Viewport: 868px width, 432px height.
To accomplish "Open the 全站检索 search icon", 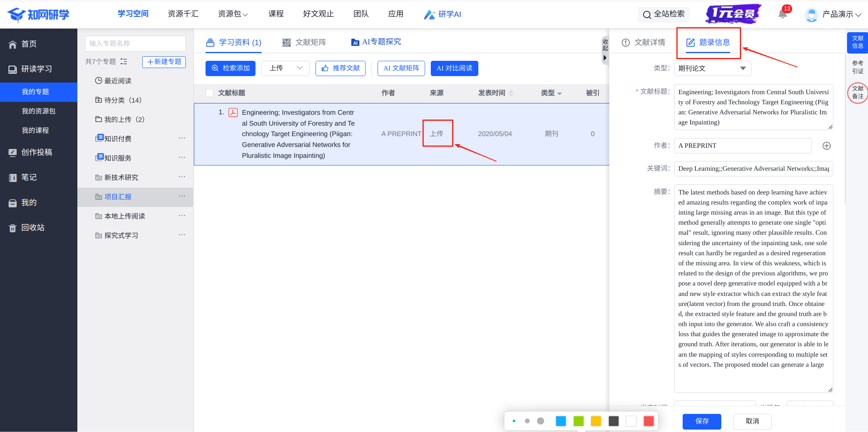I will [x=647, y=14].
